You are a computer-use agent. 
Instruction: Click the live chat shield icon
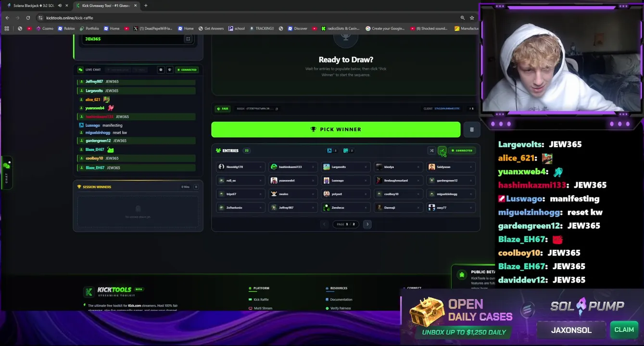pos(169,70)
